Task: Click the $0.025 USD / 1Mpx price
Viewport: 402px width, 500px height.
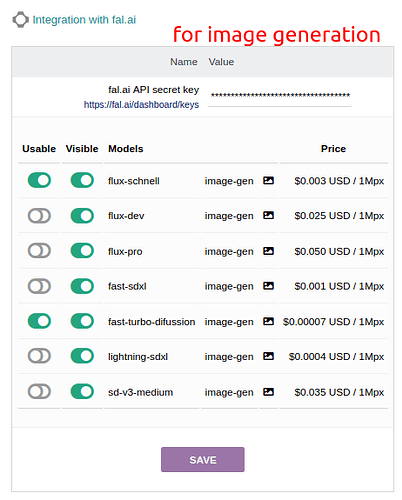Action: [x=339, y=216]
